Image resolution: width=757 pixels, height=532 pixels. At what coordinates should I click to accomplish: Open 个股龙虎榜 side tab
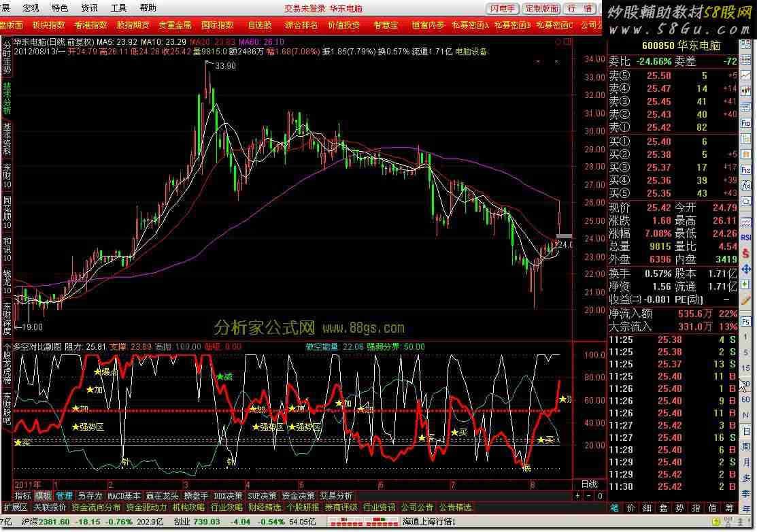click(7, 363)
